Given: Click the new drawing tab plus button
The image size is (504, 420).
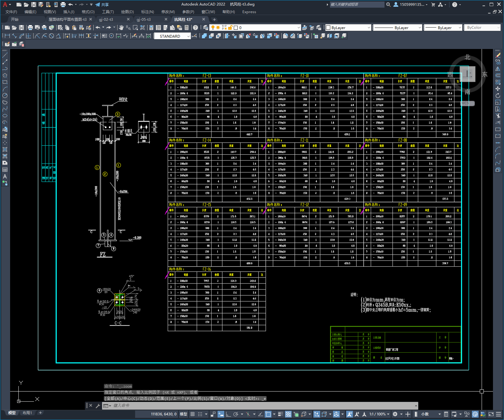Looking at the screenshot, I should [x=214, y=19].
